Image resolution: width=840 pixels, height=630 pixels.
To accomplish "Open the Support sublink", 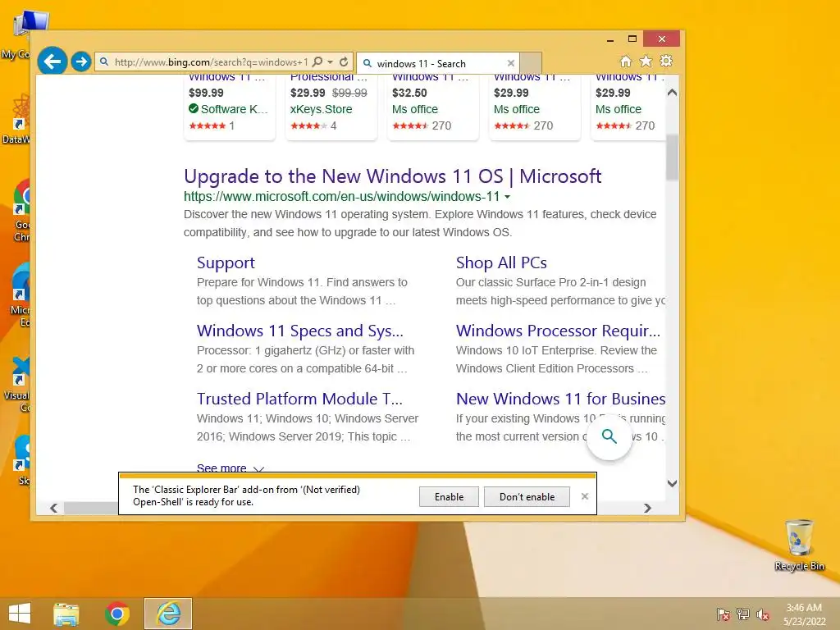I will 226,262.
